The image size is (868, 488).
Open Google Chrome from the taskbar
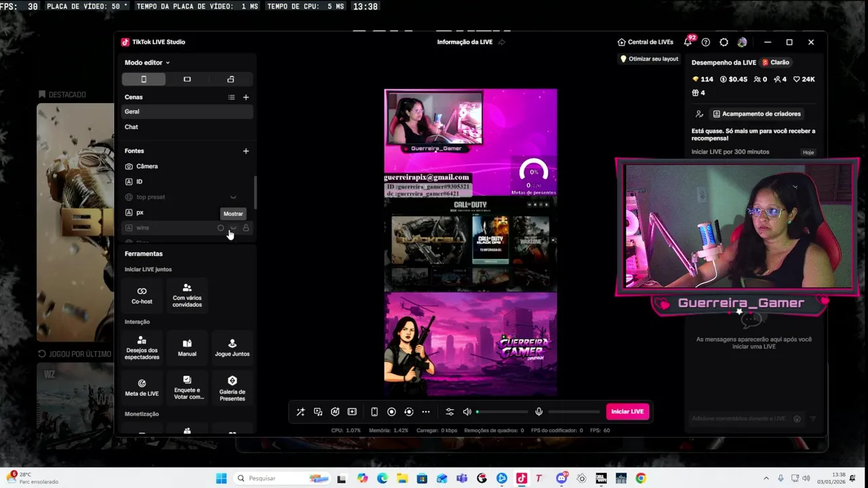pos(641,479)
